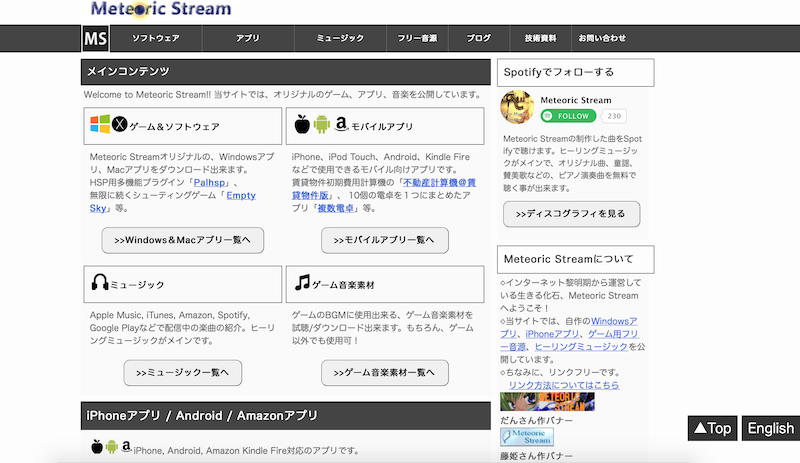The height and width of the screenshot is (463, 800).
Task: Open the iPhoneアプリ link in sidebar
Action: [x=552, y=334]
